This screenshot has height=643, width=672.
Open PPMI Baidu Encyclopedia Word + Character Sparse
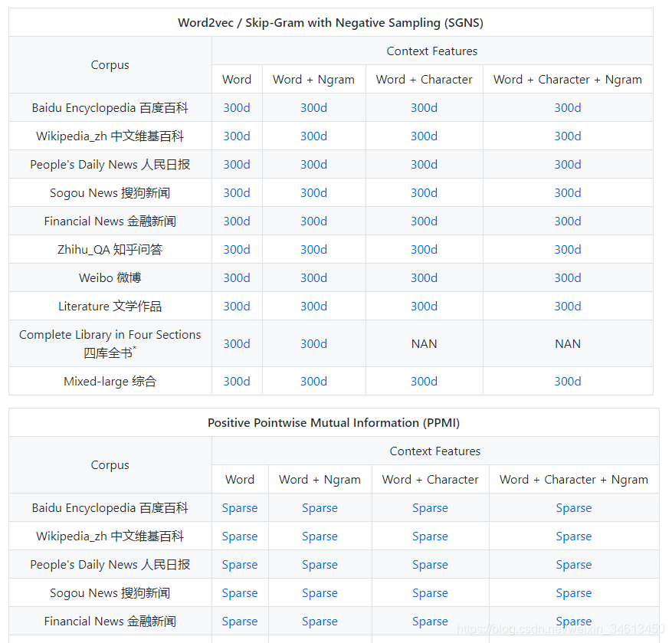pos(431,508)
